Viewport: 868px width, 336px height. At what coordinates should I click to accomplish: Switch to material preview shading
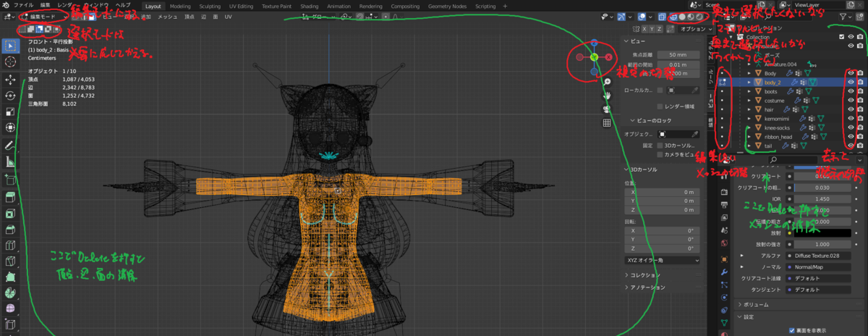tap(692, 16)
